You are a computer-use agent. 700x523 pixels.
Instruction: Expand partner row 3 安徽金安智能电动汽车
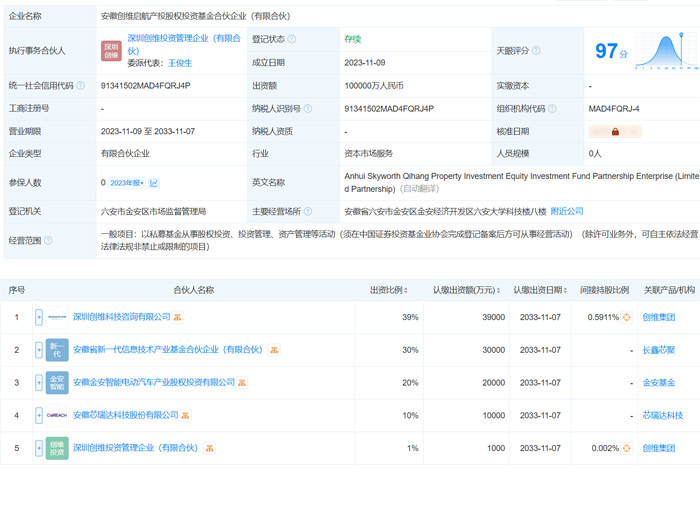[39, 382]
